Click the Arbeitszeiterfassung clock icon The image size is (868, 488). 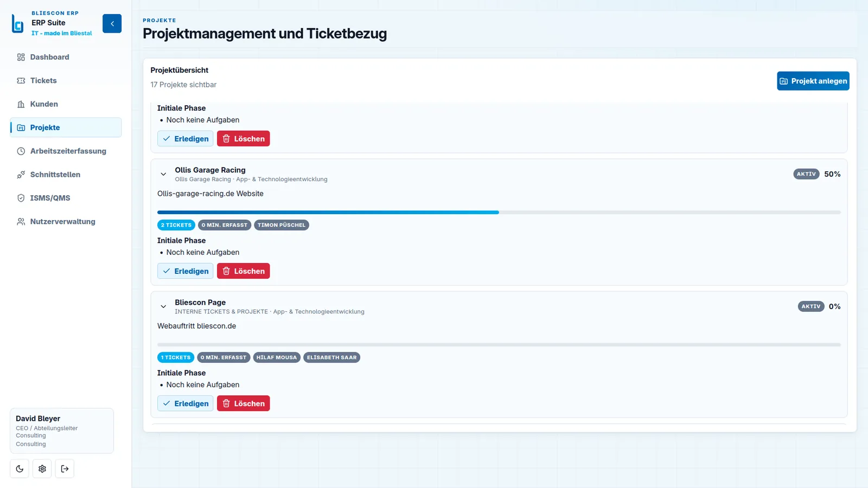pos(21,151)
